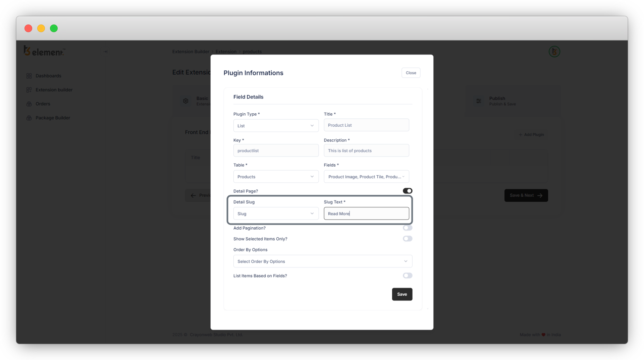
Task: Enable the Add Pagination toggle
Action: (x=407, y=228)
